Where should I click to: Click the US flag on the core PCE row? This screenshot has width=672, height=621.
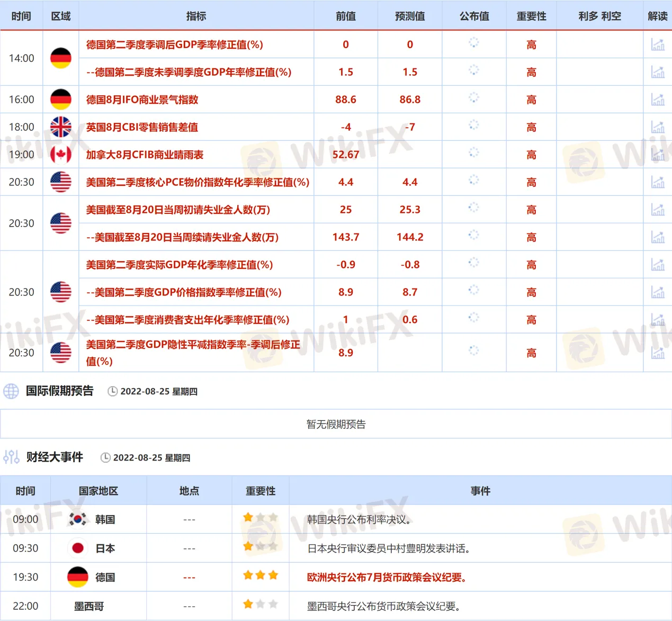coord(60,182)
